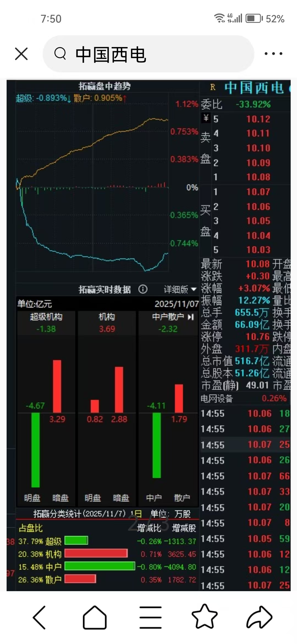Click the 增减比 column header

(149, 528)
